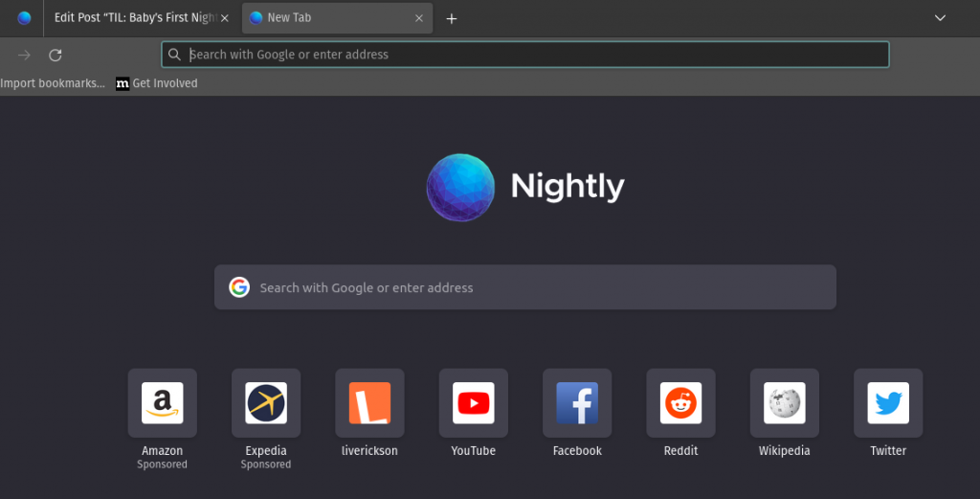Select the New Tab tab
980x499 pixels.
click(337, 18)
